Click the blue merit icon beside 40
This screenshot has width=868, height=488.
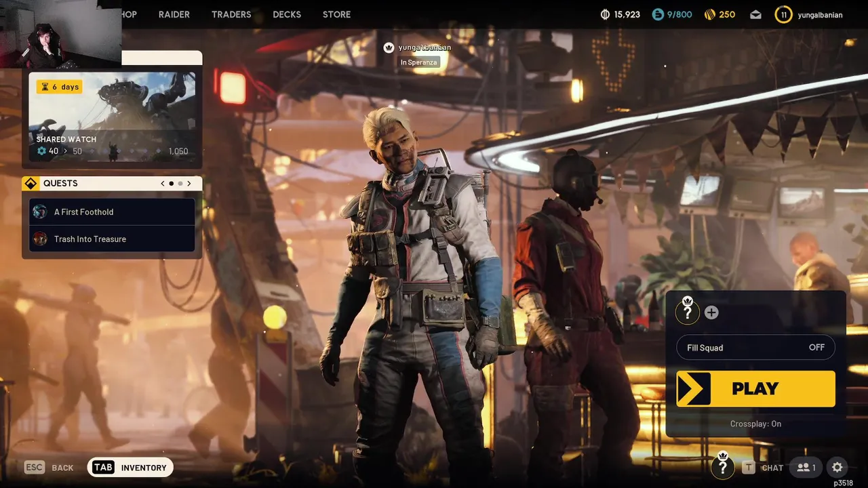pyautogui.click(x=41, y=151)
